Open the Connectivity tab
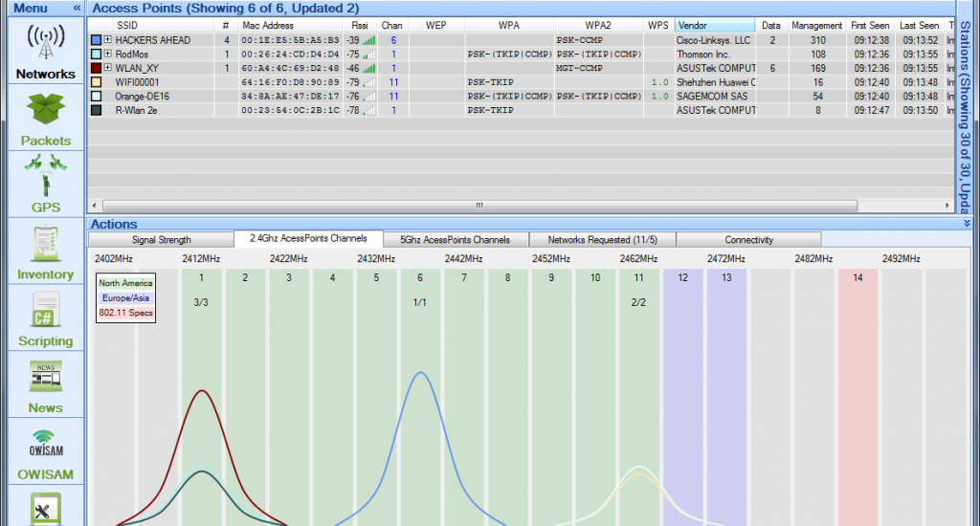The image size is (980, 526). click(x=748, y=240)
